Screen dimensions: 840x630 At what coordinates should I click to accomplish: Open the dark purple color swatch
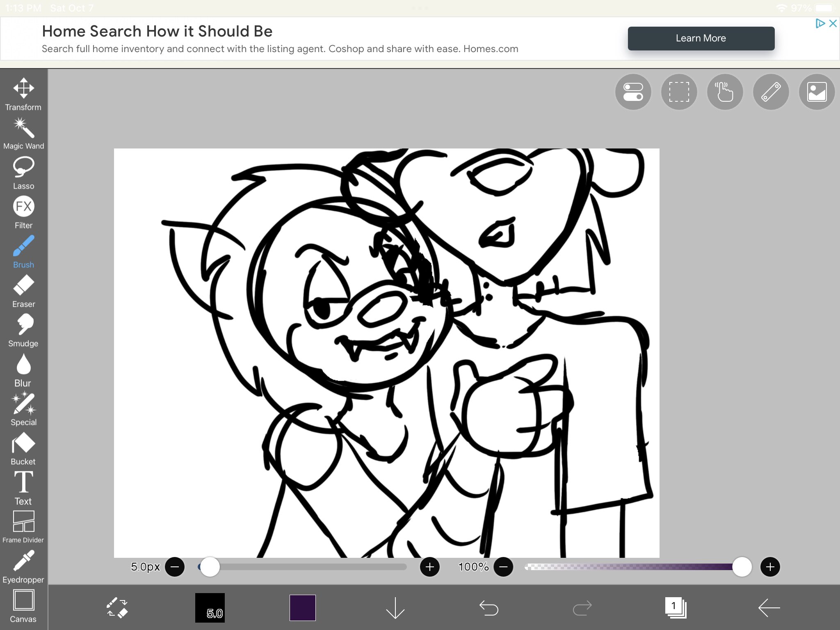303,608
